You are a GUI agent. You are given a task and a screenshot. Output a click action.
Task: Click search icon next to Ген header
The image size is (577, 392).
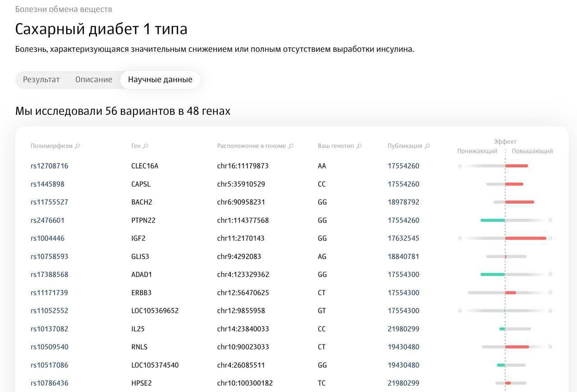coord(146,146)
